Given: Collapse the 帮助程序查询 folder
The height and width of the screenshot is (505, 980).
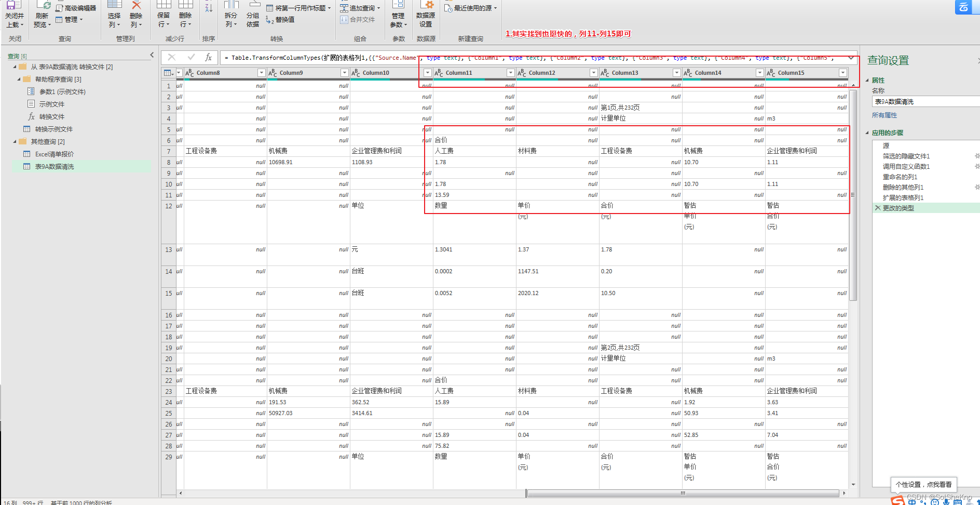Looking at the screenshot, I should [x=19, y=79].
